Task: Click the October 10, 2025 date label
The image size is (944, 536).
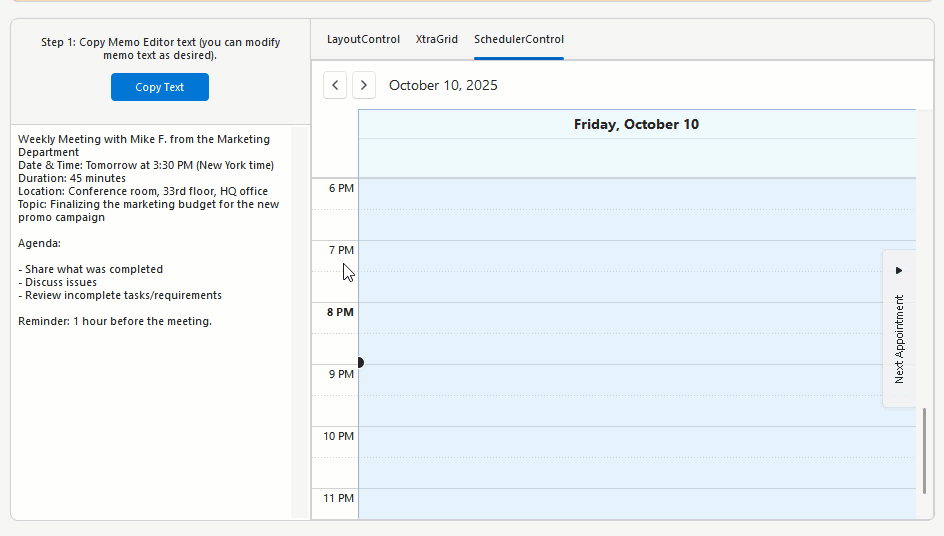Action: click(443, 86)
